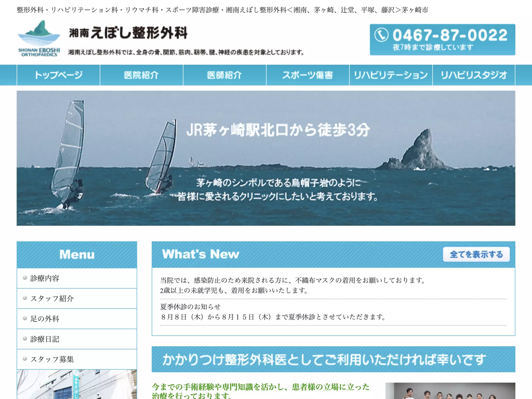Image resolution: width=532 pixels, height=399 pixels.
Task: Select スタッフ紹介 in the side menu
Action: tap(77, 298)
